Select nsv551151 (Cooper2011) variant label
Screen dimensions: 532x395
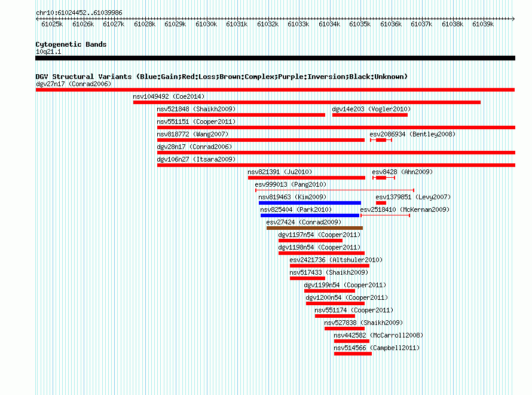196,121
